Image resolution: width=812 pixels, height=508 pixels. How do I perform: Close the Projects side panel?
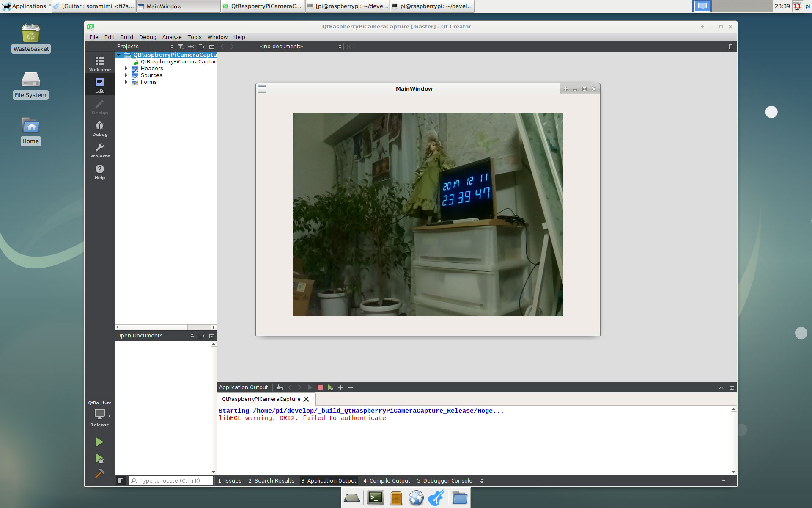tap(212, 47)
